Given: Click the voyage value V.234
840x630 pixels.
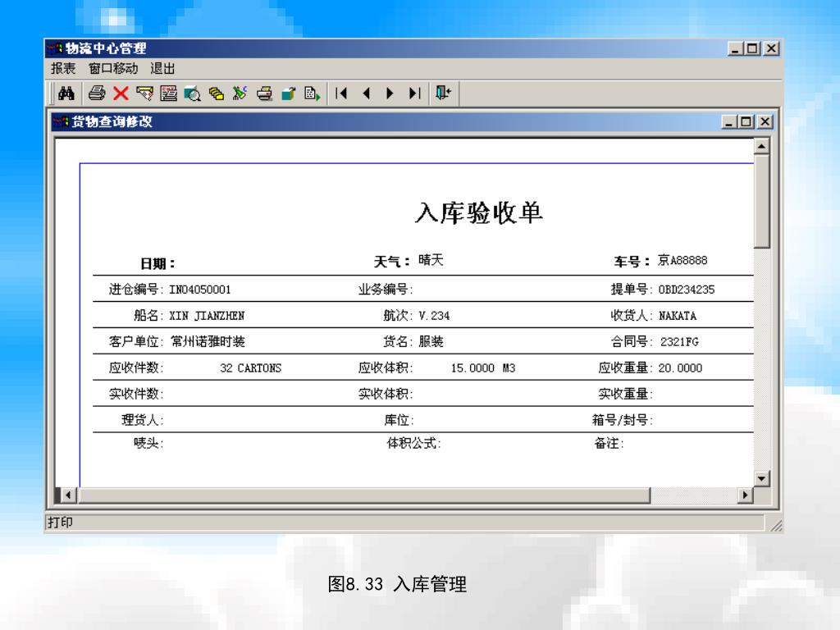Looking at the screenshot, I should pos(434,316).
